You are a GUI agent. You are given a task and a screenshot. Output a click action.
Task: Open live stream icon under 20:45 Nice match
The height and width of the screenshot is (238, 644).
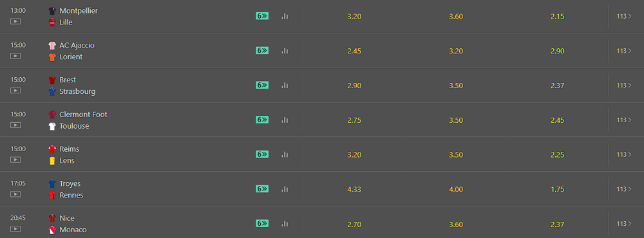pos(15,228)
